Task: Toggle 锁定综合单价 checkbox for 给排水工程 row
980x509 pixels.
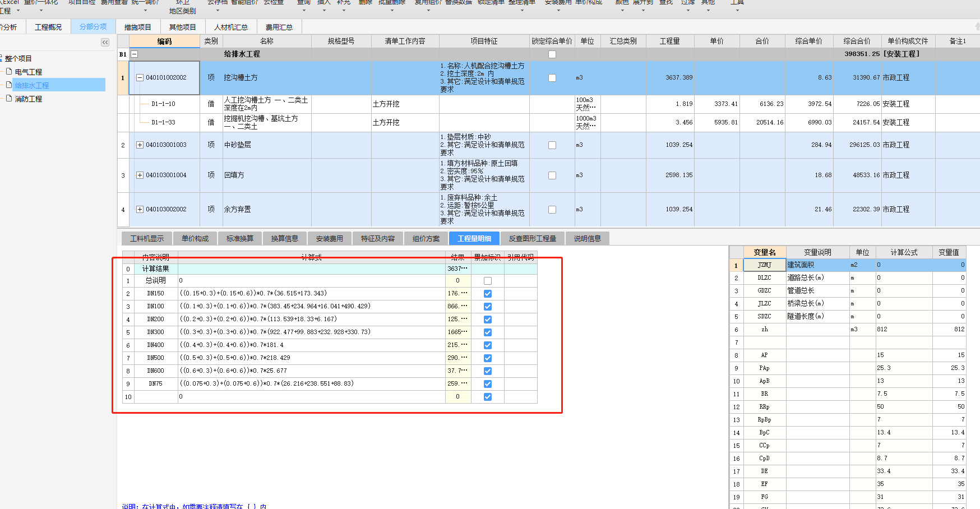Action: coord(552,54)
